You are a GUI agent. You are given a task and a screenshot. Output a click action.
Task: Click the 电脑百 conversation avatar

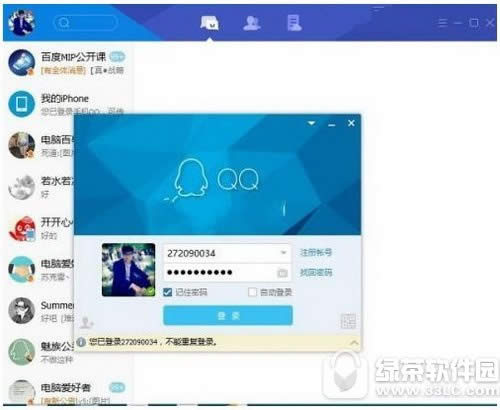pyautogui.click(x=22, y=145)
